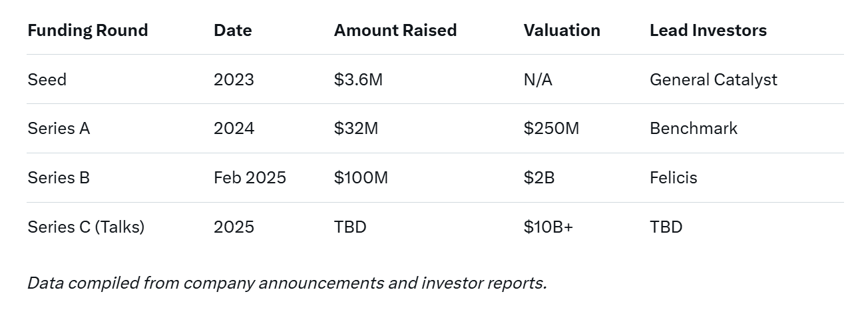Image resolution: width=868 pixels, height=312 pixels.
Task: Click the $32M amount cell
Action: (x=355, y=129)
